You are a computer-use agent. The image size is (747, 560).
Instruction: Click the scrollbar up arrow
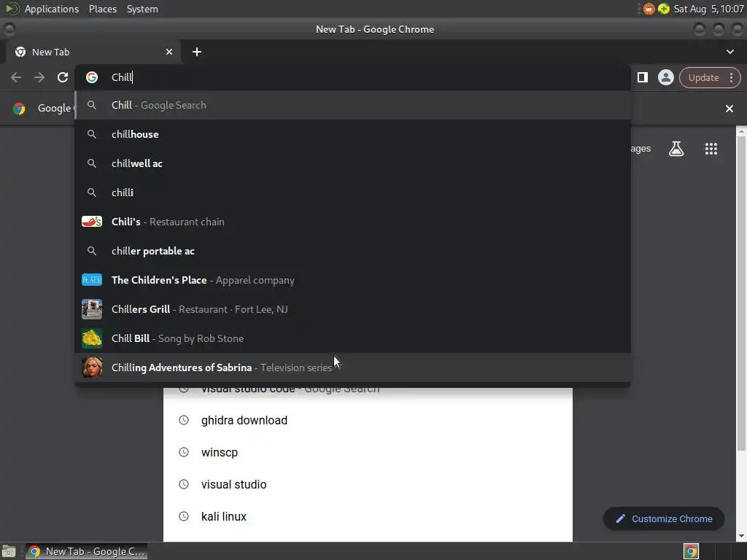(741, 131)
